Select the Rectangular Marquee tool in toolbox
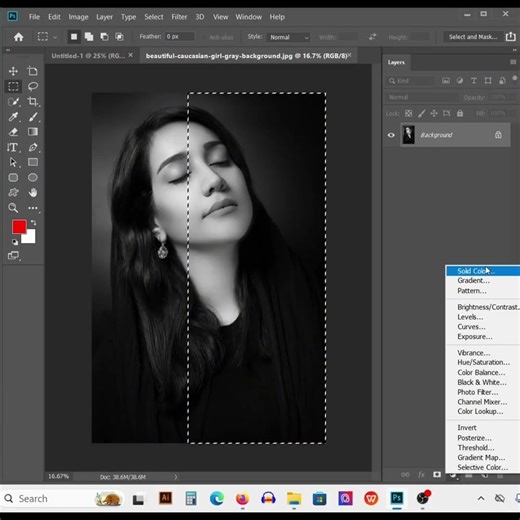The height and width of the screenshot is (520, 520). pos(13,86)
